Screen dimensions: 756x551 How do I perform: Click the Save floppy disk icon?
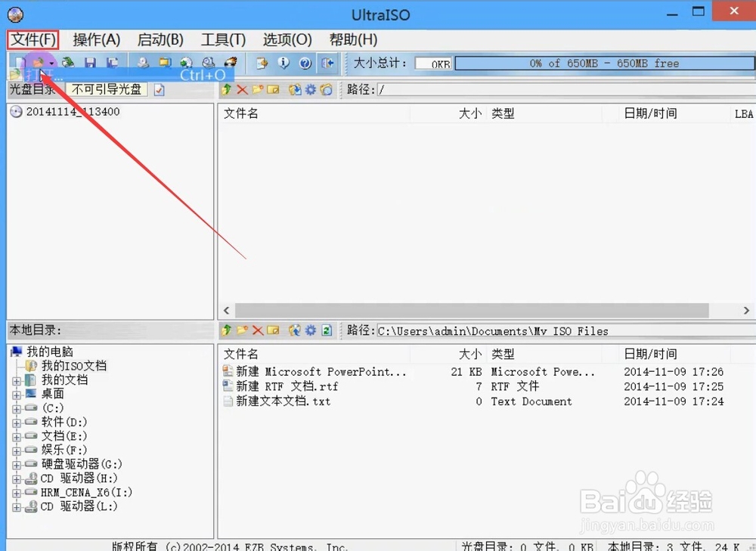[x=90, y=63]
